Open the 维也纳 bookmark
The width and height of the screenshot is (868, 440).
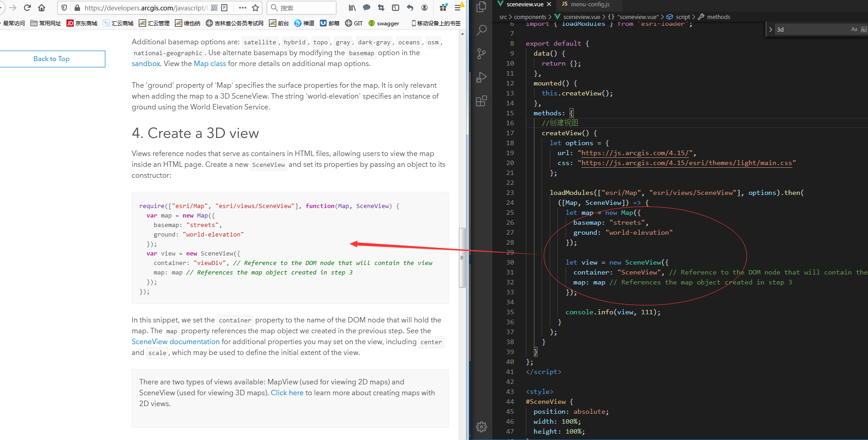(188, 23)
